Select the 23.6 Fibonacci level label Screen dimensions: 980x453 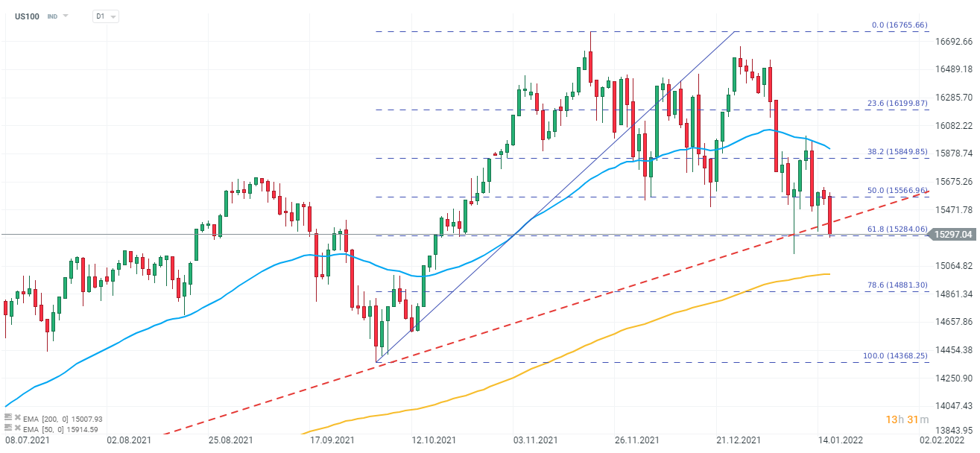[897, 103]
